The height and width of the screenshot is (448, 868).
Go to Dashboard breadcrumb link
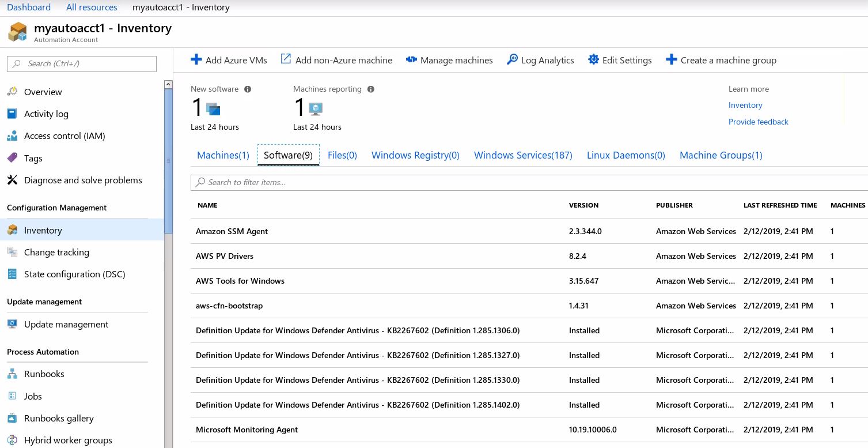click(29, 7)
